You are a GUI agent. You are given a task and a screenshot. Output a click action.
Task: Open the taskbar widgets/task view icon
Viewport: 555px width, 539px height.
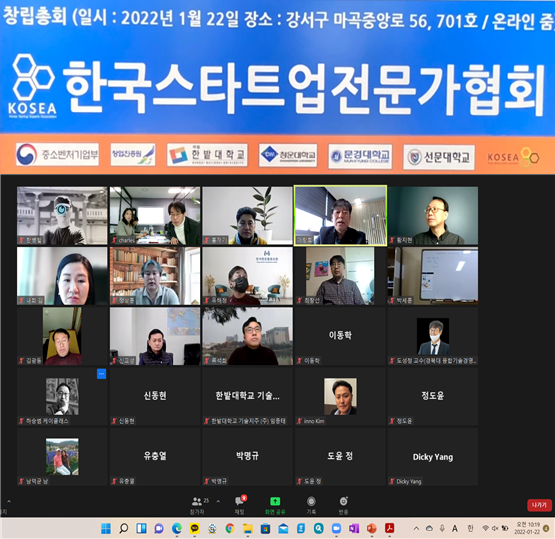[x=141, y=529]
